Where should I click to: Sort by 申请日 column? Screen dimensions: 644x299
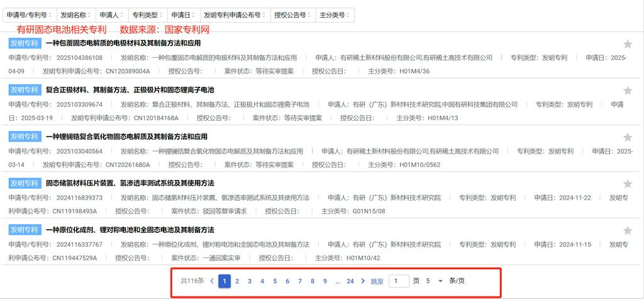click(184, 15)
